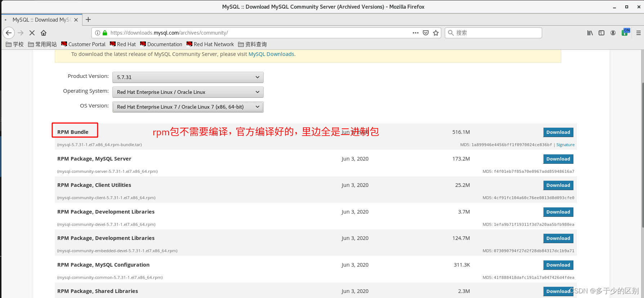Show site information icon in address bar
The width and height of the screenshot is (644, 298).
[x=98, y=33]
